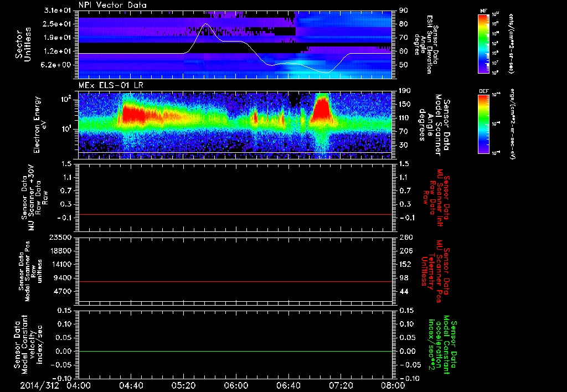
Task: Click the red raw data line near -0.1
Action: coord(235,214)
